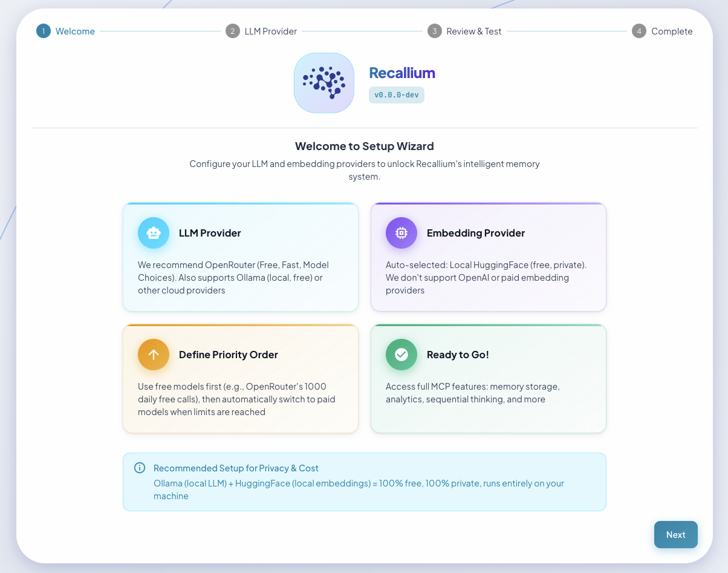Select the Welcome step label
This screenshot has height=573, width=728.
pyautogui.click(x=75, y=31)
